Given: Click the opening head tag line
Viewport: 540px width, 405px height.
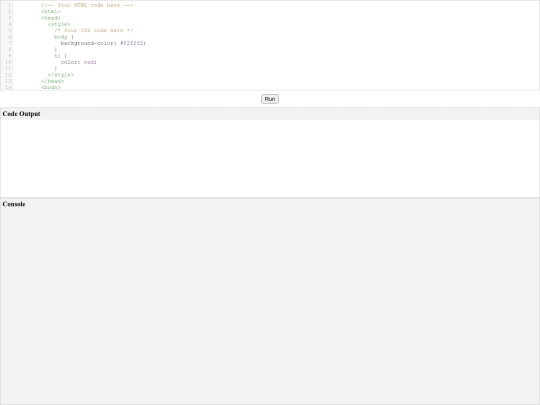Looking at the screenshot, I should pos(51,18).
